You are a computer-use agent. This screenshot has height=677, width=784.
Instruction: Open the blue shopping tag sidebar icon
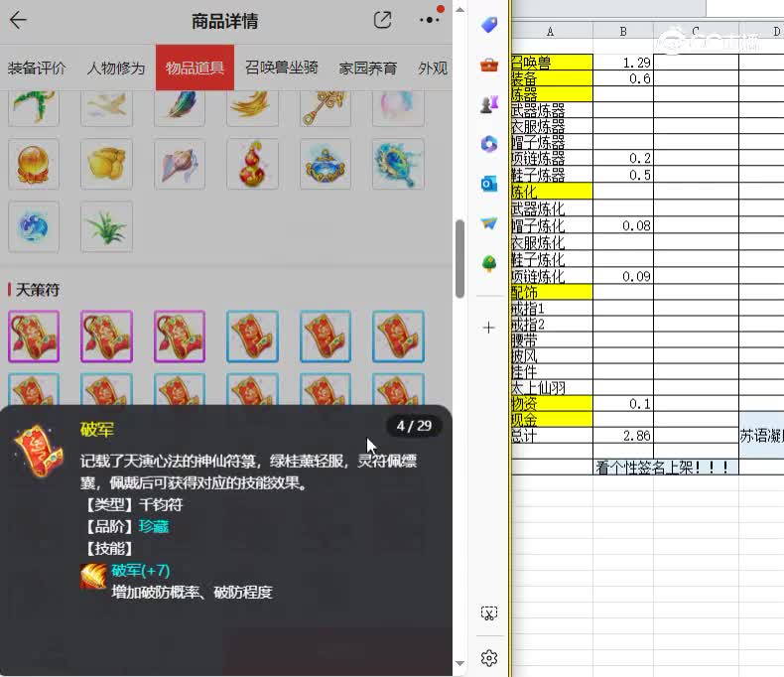tap(489, 25)
